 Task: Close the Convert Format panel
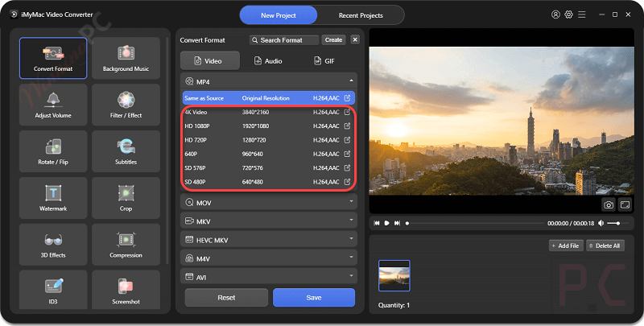[x=355, y=39]
